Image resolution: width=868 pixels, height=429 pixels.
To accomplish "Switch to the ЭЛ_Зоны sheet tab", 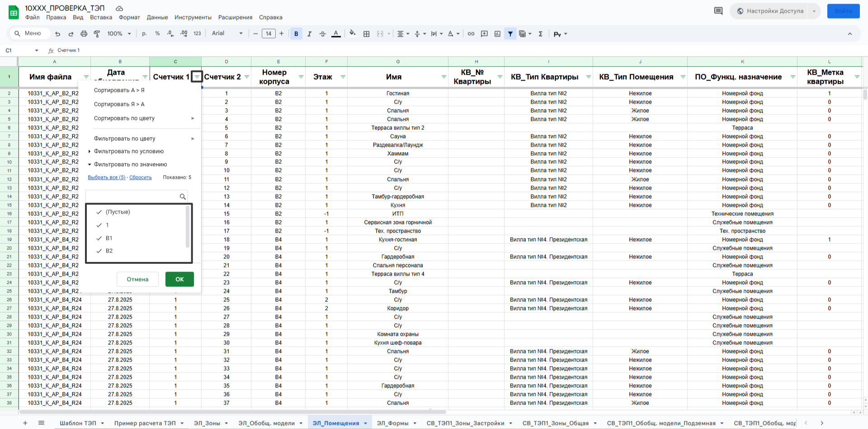I will [x=207, y=423].
